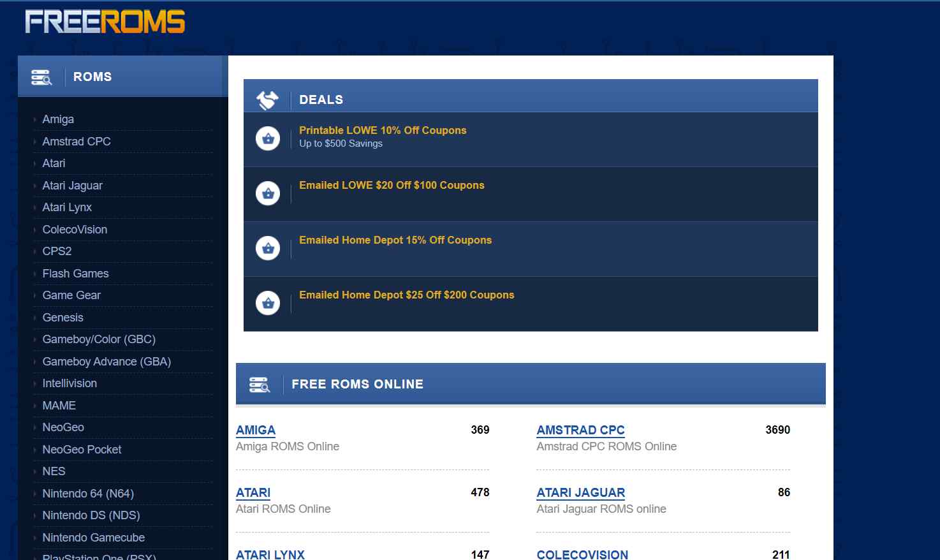Open Emailed Home Depot $25 Off $200 link
Viewport: 940px width, 560px height.
pyautogui.click(x=406, y=295)
